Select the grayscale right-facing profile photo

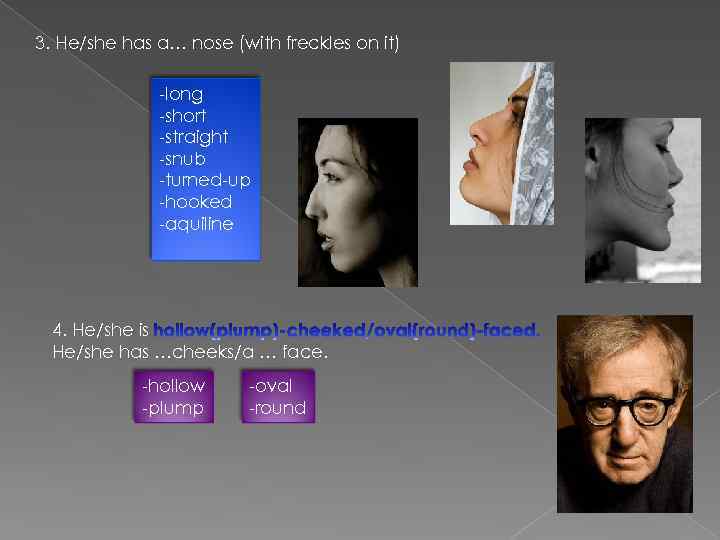(x=643, y=200)
